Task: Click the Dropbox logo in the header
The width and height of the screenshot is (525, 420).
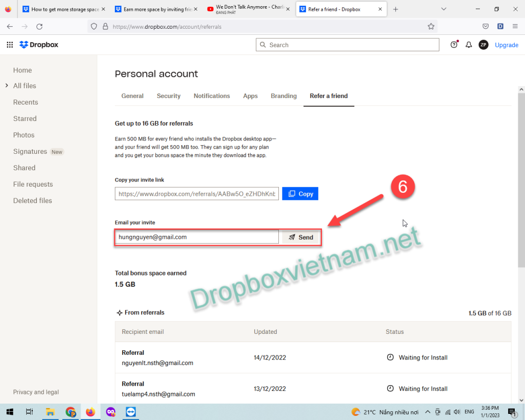Action: click(39, 45)
